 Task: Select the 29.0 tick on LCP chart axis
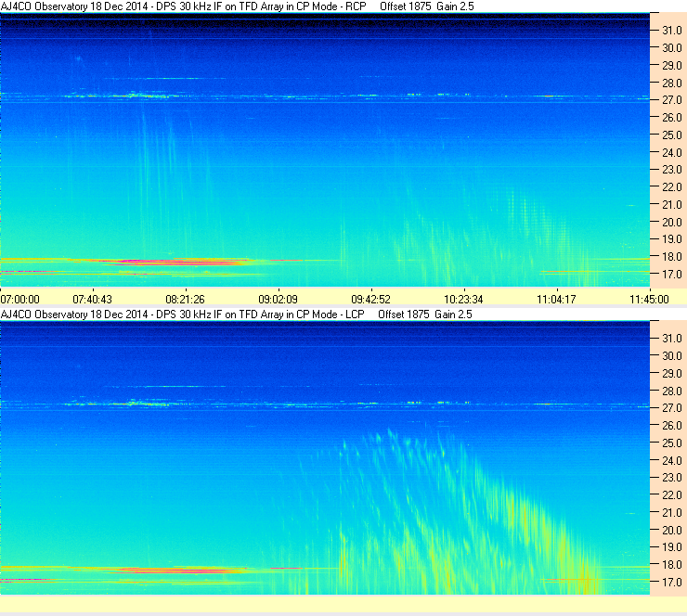[x=672, y=374]
